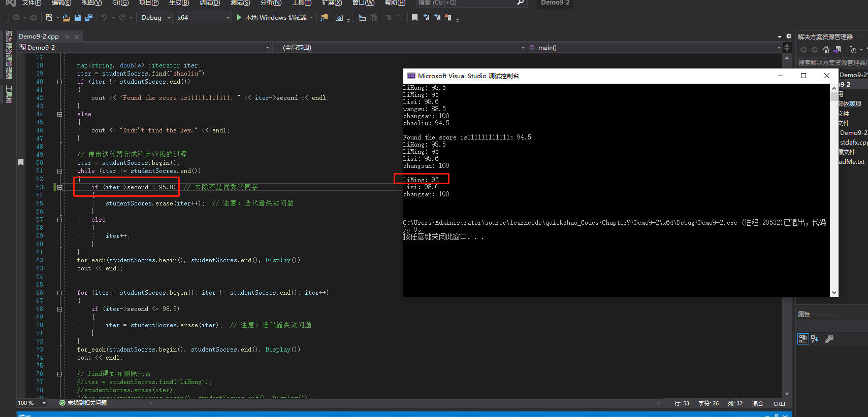Save the current file with floppy icon
The height and width of the screenshot is (417, 868).
pyautogui.click(x=78, y=18)
